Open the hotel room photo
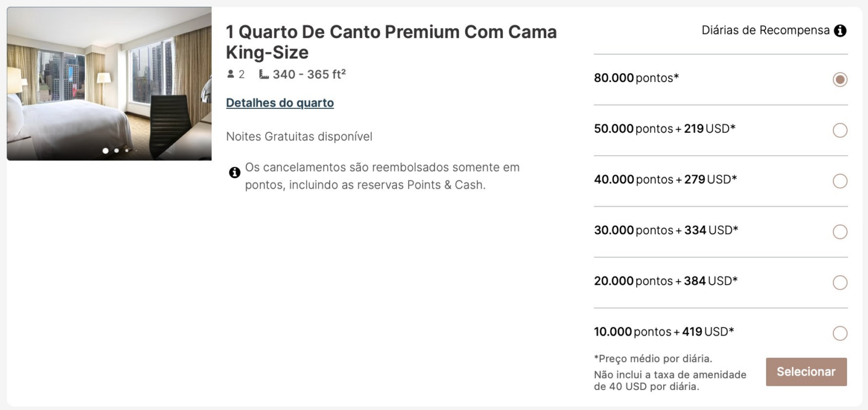This screenshot has height=410, width=868. [x=109, y=84]
